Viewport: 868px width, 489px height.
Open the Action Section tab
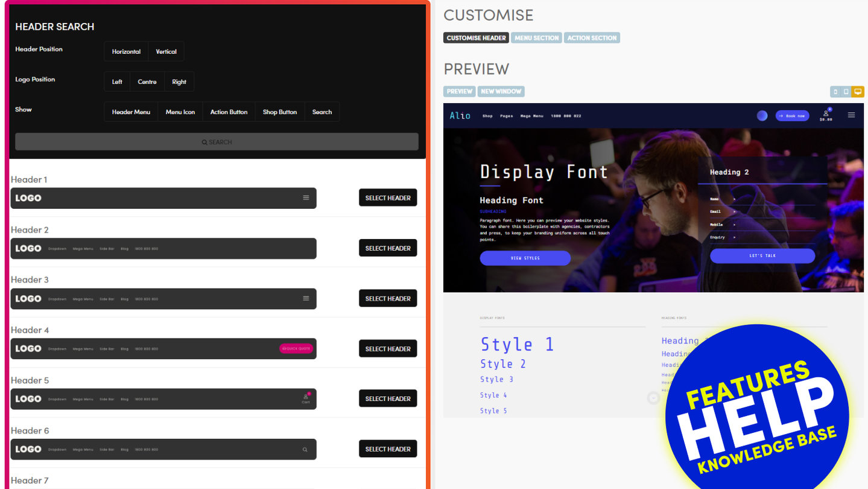[592, 38]
